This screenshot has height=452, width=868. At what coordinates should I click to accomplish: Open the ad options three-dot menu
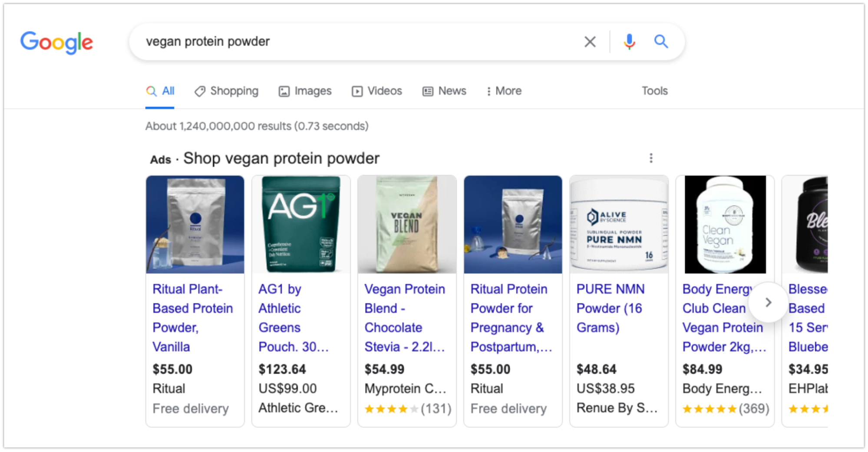click(x=651, y=158)
